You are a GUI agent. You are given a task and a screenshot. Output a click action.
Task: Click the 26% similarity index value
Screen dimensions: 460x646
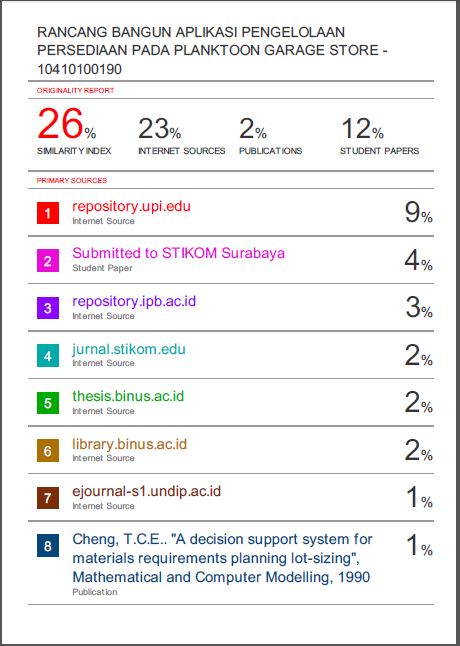67,124
